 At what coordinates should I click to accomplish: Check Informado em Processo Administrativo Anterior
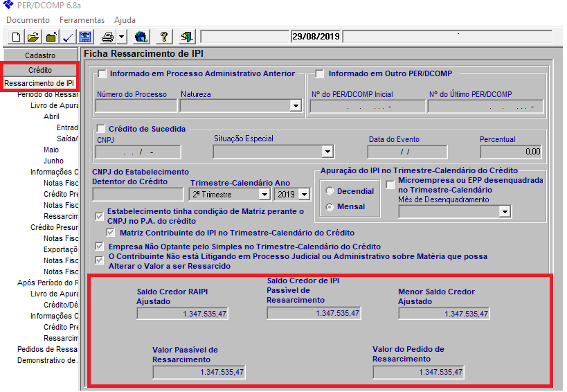[102, 74]
